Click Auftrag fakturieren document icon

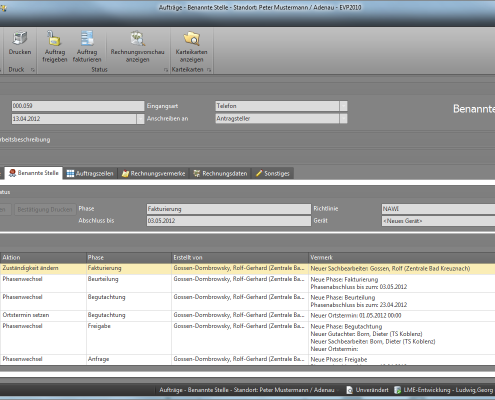pyautogui.click(x=87, y=38)
